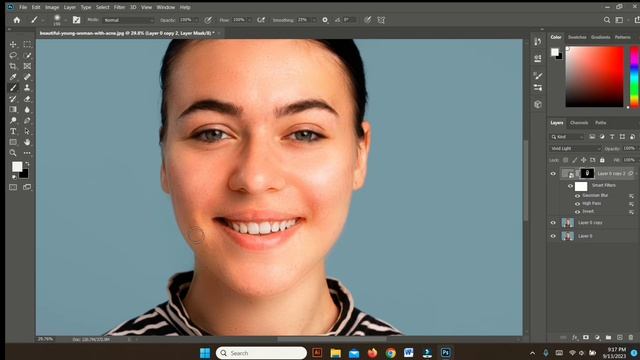
Task: Click the Home button in options bar
Action: pos(17,20)
